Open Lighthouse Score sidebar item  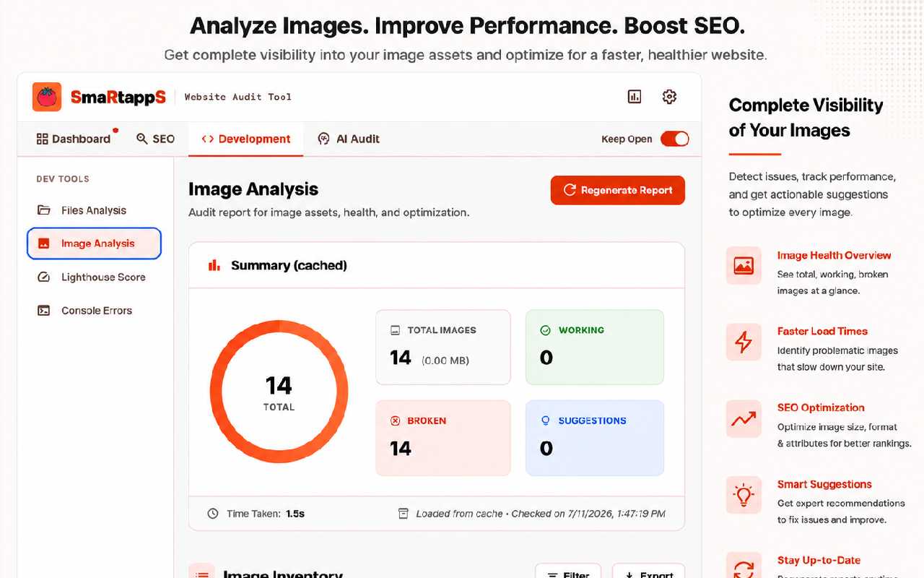(94, 277)
